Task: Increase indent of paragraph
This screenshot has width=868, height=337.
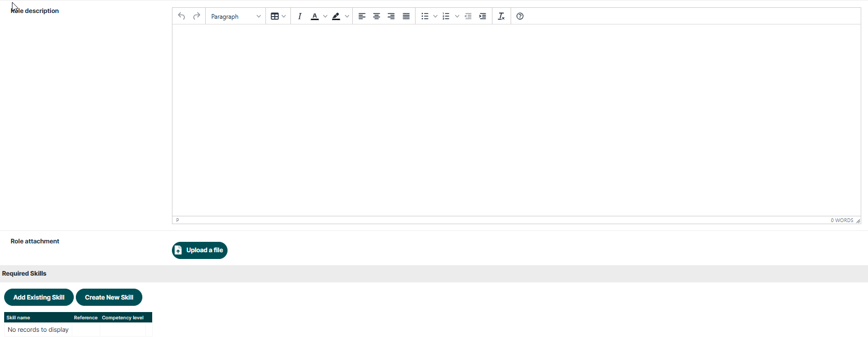Action: [x=483, y=16]
